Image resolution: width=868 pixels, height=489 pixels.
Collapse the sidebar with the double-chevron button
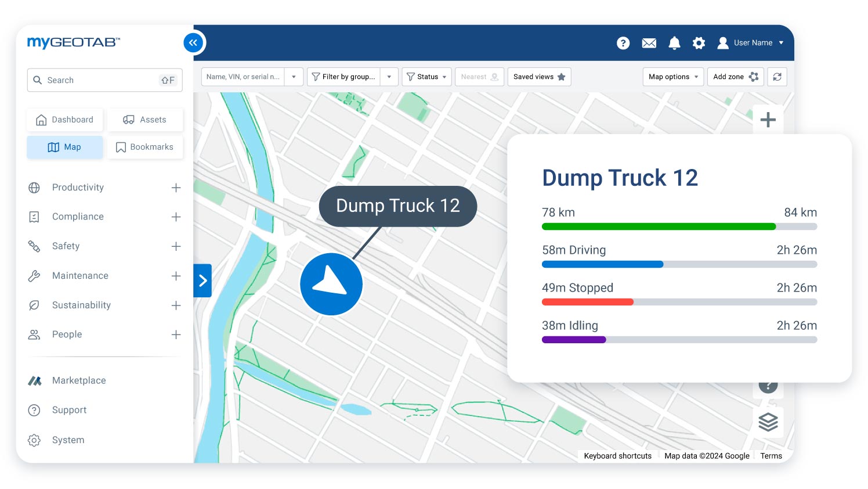[193, 42]
